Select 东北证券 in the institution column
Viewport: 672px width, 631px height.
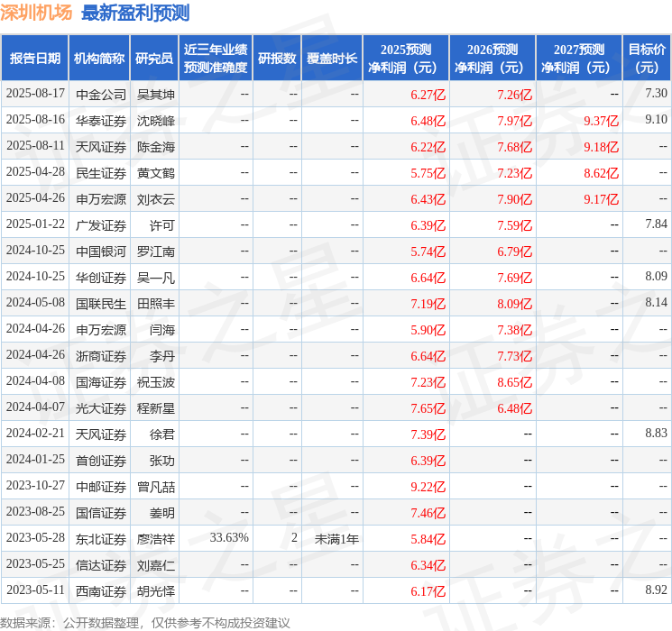101,538
